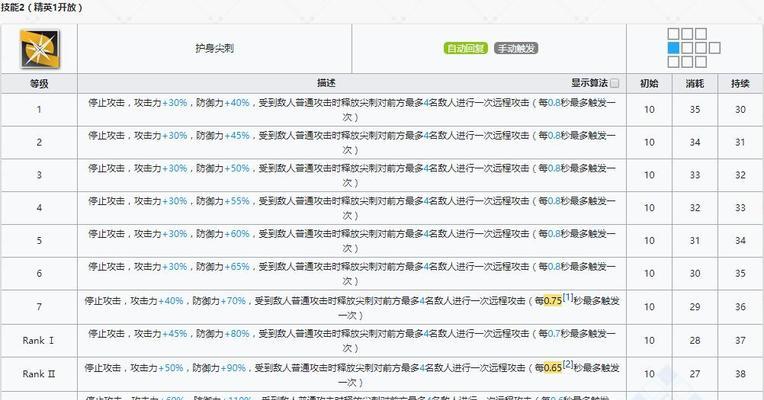764x400 pixels.
Task: Click initial value 10 in level 1 row
Action: pyautogui.click(x=649, y=110)
